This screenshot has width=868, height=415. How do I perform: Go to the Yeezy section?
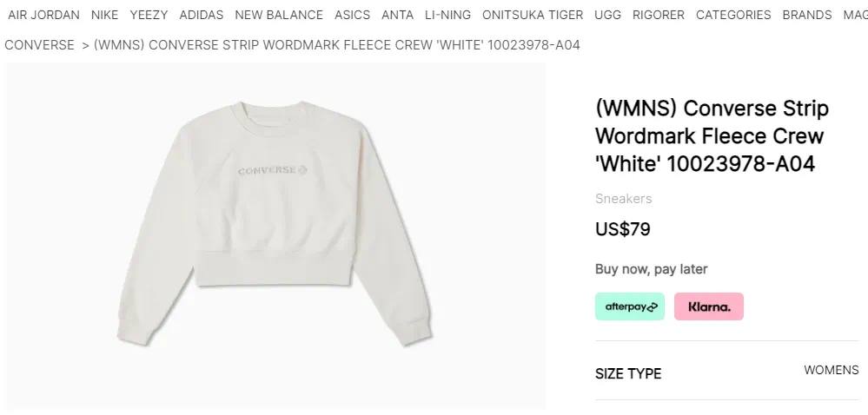[x=149, y=15]
